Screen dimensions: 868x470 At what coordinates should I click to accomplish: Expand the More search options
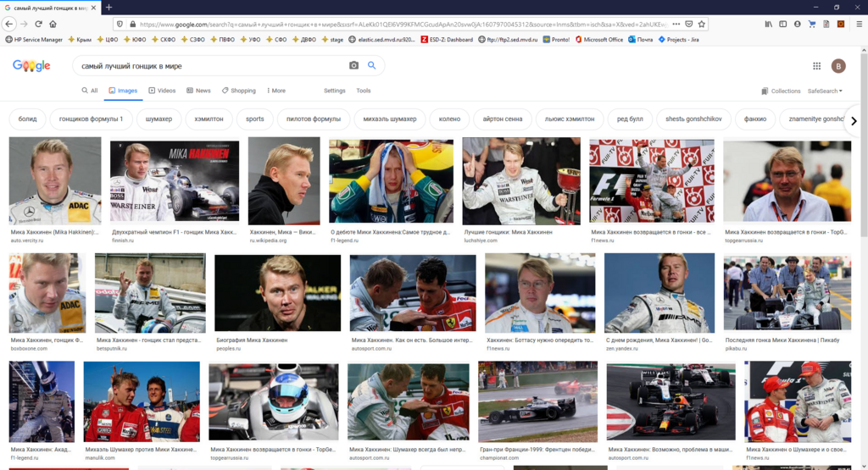[x=276, y=91]
